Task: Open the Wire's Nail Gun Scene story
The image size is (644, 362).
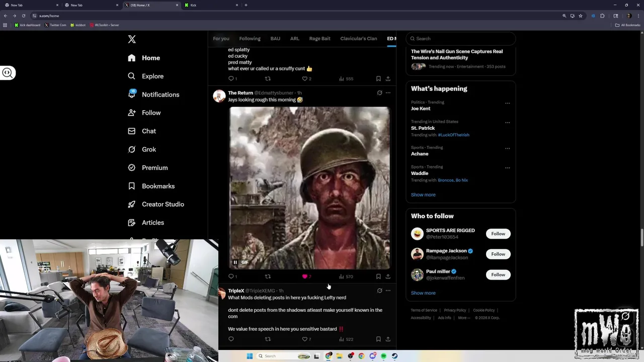Action: coord(457,54)
